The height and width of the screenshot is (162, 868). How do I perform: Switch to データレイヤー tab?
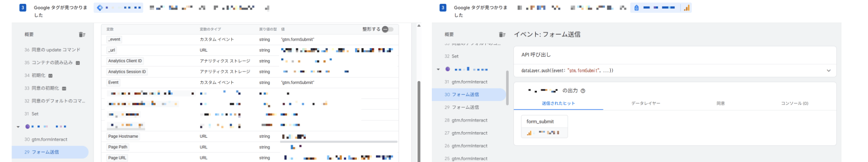click(x=646, y=104)
